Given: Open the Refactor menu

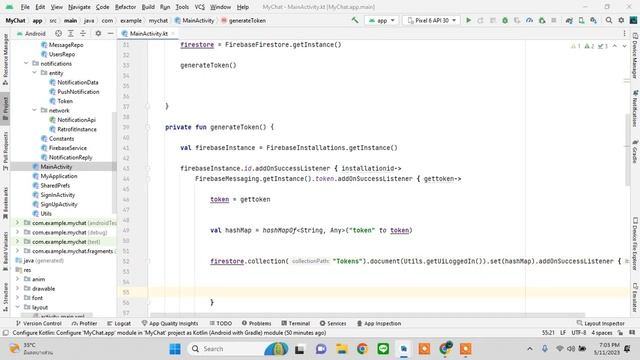Looking at the screenshot, I should [x=125, y=7].
